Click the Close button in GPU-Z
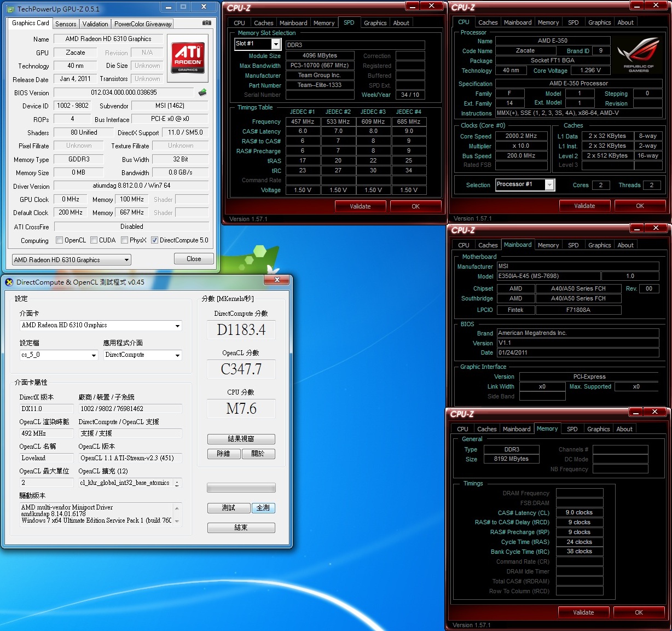The width and height of the screenshot is (672, 631). [x=194, y=259]
